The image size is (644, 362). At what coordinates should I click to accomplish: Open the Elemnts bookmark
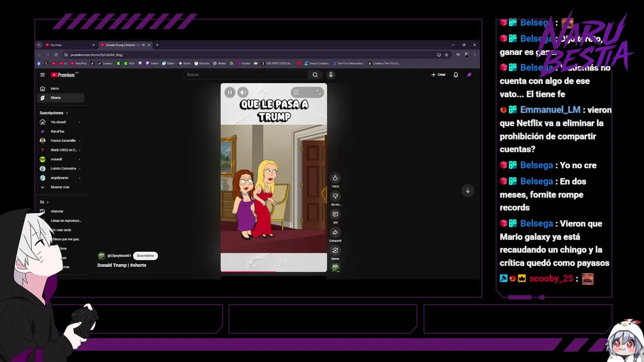coord(202,63)
